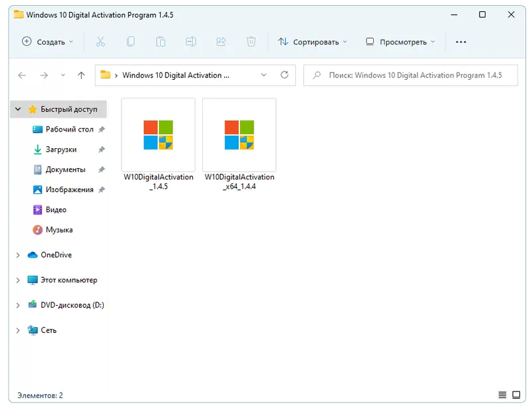
Task: Click the Video folder icon
Action: [37, 210]
